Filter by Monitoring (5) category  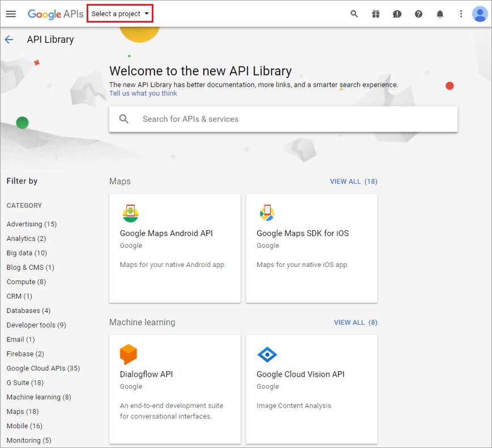point(29,441)
